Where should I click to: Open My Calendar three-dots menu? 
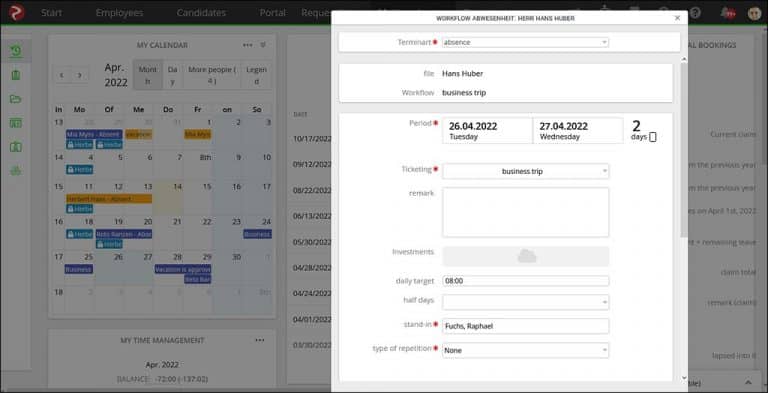(248, 45)
